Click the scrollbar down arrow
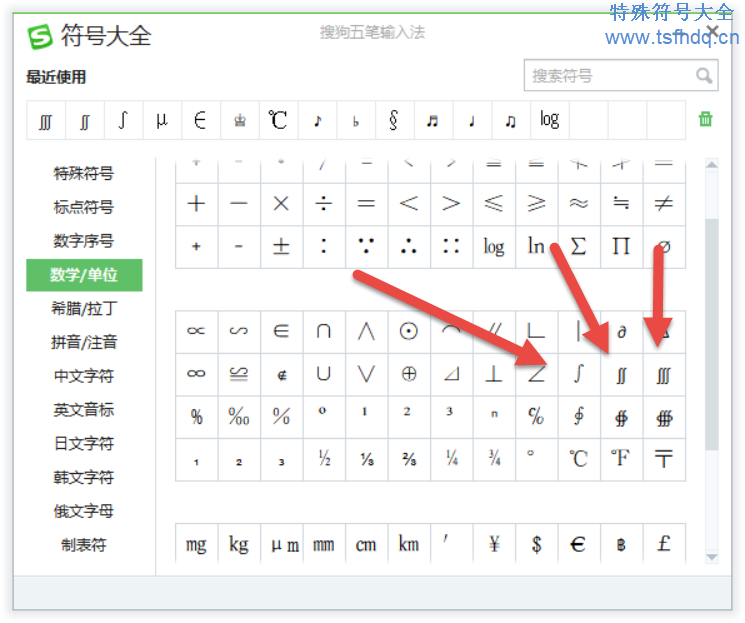Viewport: 745px width, 623px height. pyautogui.click(x=711, y=557)
